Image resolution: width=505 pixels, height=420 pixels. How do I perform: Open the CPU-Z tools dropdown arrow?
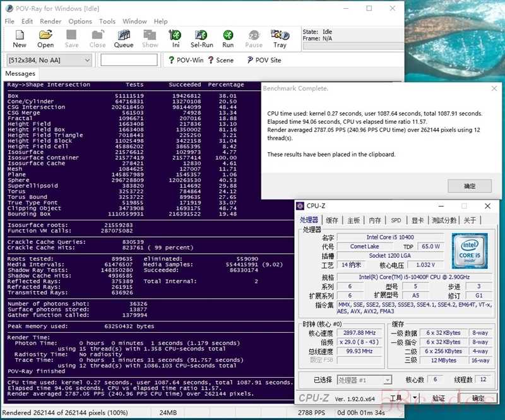coord(415,398)
